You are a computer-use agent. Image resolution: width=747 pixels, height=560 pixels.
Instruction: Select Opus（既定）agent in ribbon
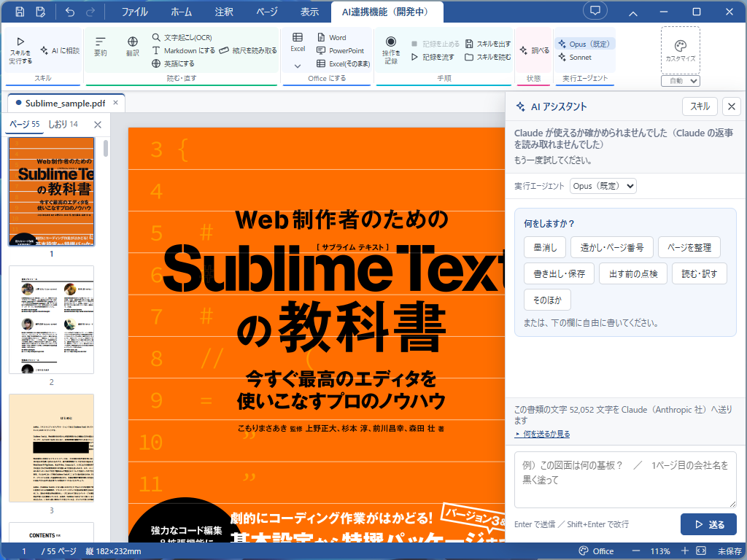pos(585,44)
